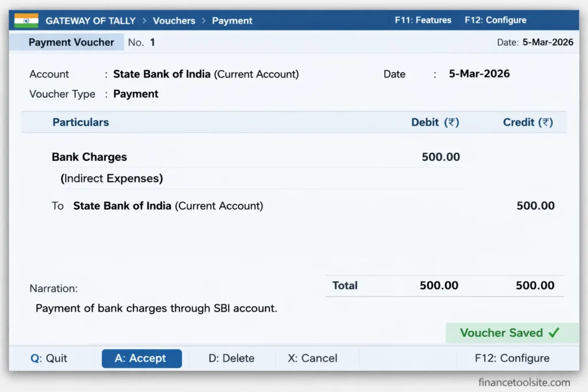This screenshot has width=588, height=392.
Task: Click the Date field 5-Mar-2026
Action: [479, 73]
